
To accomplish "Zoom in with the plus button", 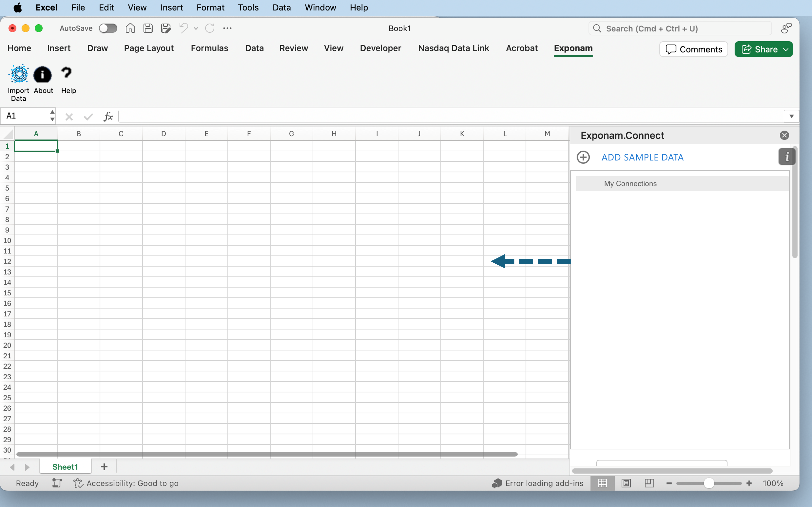I will pos(749,483).
